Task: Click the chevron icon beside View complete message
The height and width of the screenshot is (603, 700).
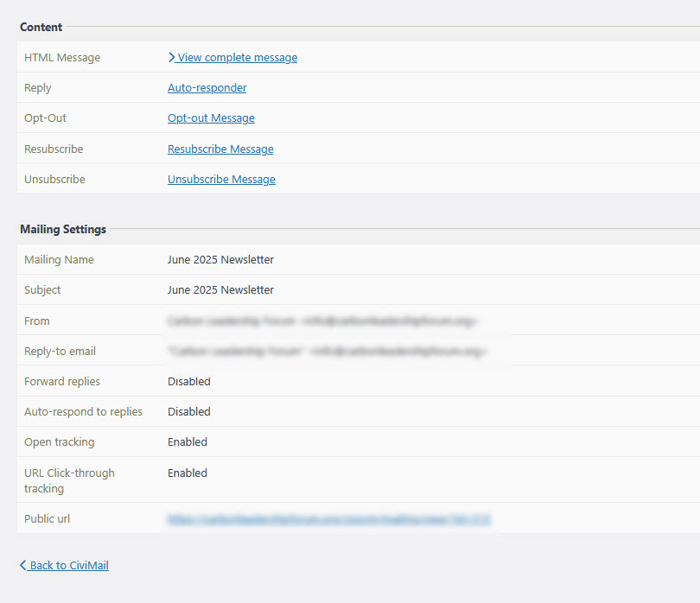Action: click(x=172, y=58)
